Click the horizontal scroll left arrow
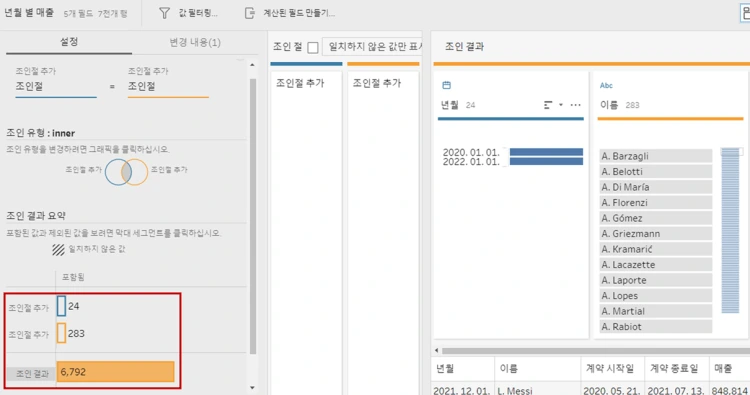Image resolution: width=750 pixels, height=395 pixels. point(436,351)
